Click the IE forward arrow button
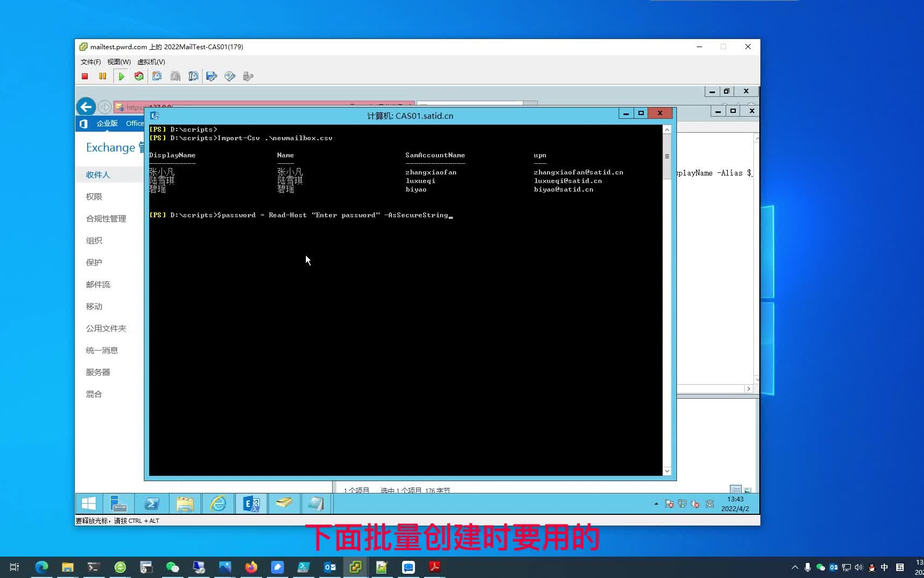The width and height of the screenshot is (924, 578). [105, 107]
